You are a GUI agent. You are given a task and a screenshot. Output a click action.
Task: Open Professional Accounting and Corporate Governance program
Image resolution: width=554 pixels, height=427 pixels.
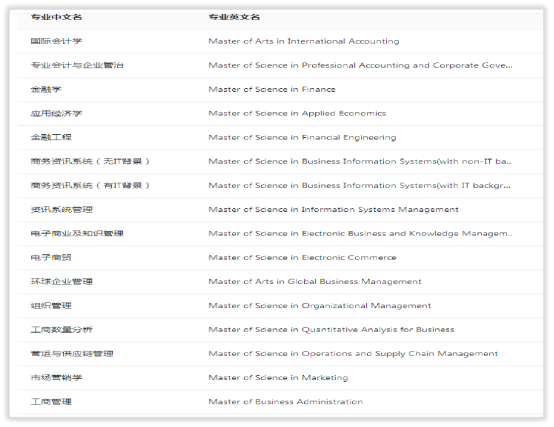(x=360, y=65)
